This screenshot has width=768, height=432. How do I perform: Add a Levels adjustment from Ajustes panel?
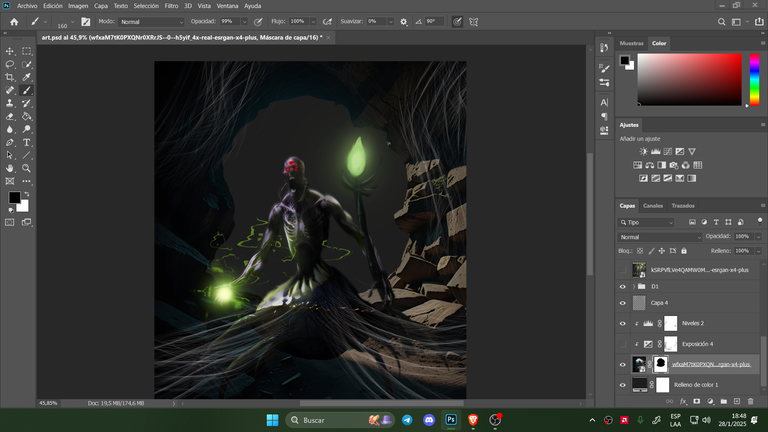(655, 151)
